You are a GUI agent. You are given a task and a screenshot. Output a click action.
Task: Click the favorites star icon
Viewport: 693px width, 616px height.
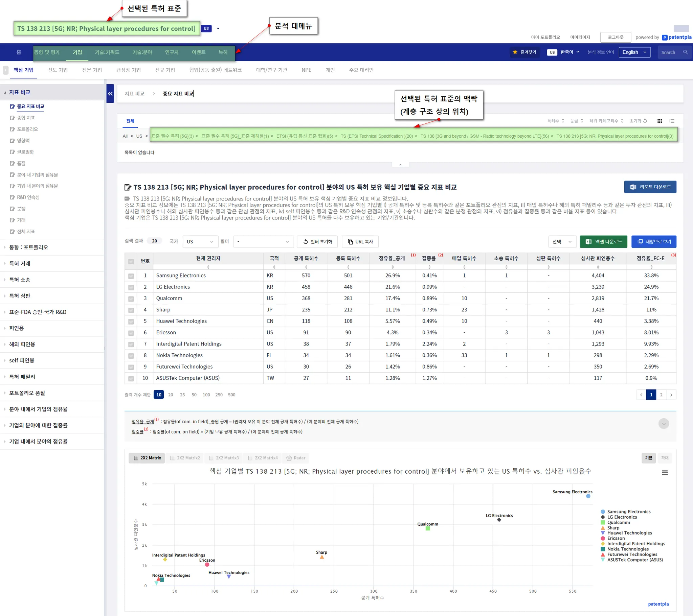point(515,52)
